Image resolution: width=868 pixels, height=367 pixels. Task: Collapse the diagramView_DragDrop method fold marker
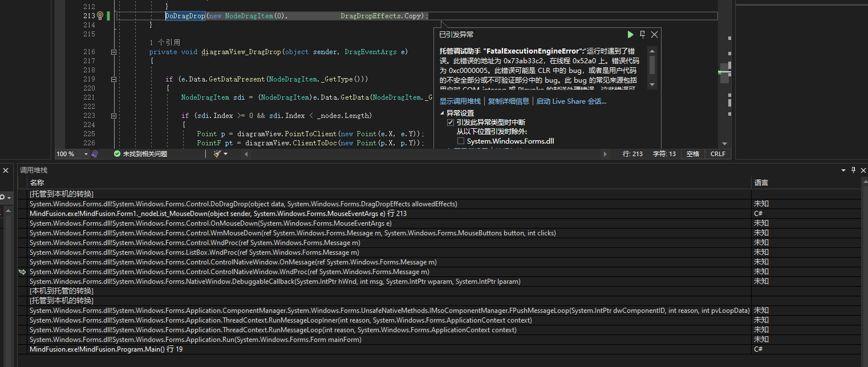tap(113, 52)
